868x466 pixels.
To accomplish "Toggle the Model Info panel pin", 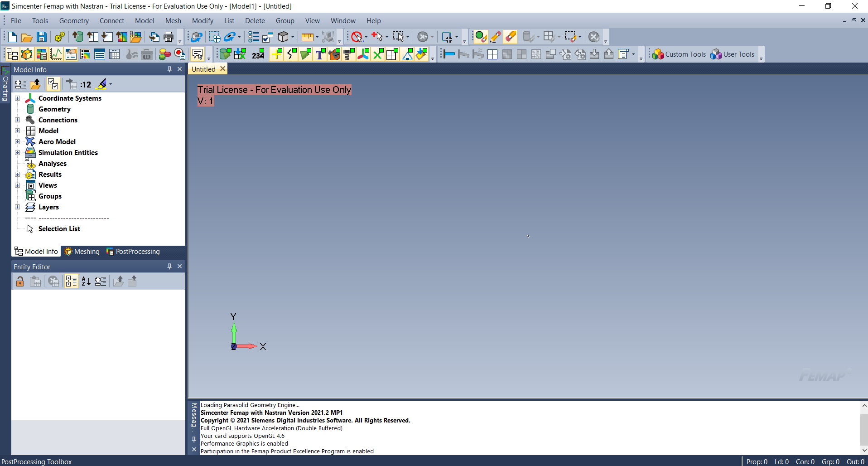I will 169,69.
